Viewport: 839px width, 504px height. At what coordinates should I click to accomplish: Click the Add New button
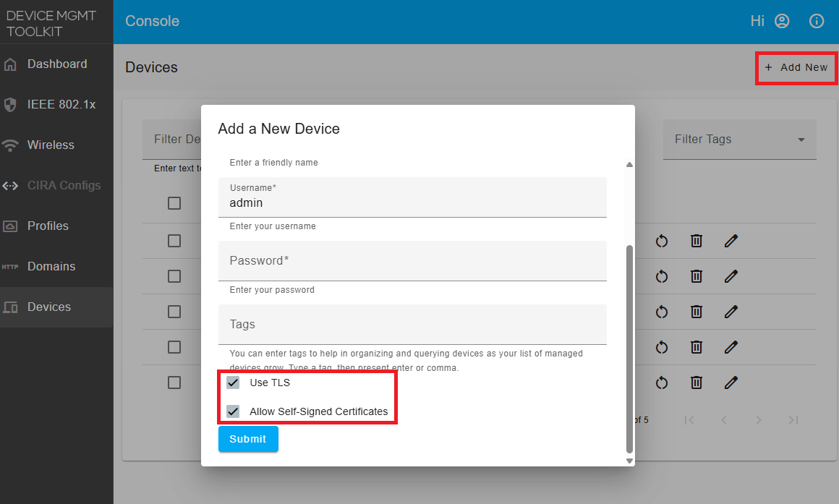pos(796,67)
